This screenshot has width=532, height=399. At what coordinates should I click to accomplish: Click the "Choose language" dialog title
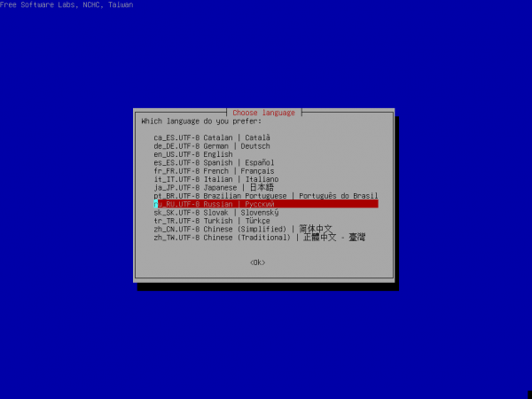pos(263,113)
